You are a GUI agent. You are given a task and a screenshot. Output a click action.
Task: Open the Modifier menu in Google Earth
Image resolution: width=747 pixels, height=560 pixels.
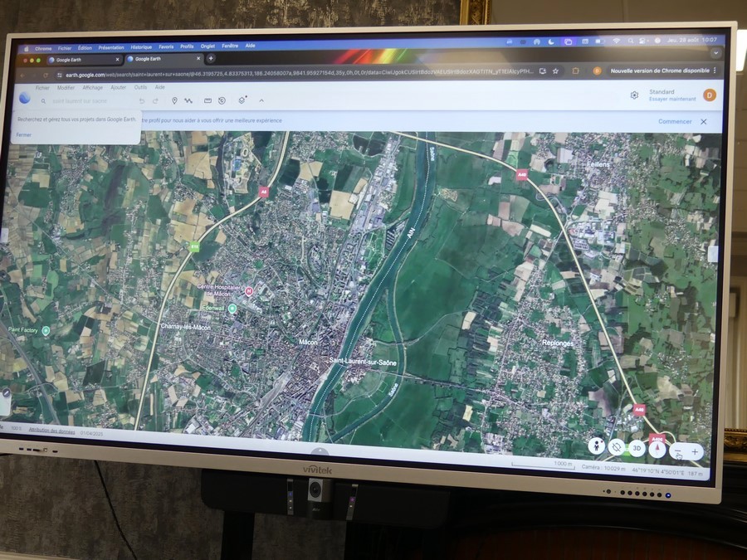(x=66, y=88)
